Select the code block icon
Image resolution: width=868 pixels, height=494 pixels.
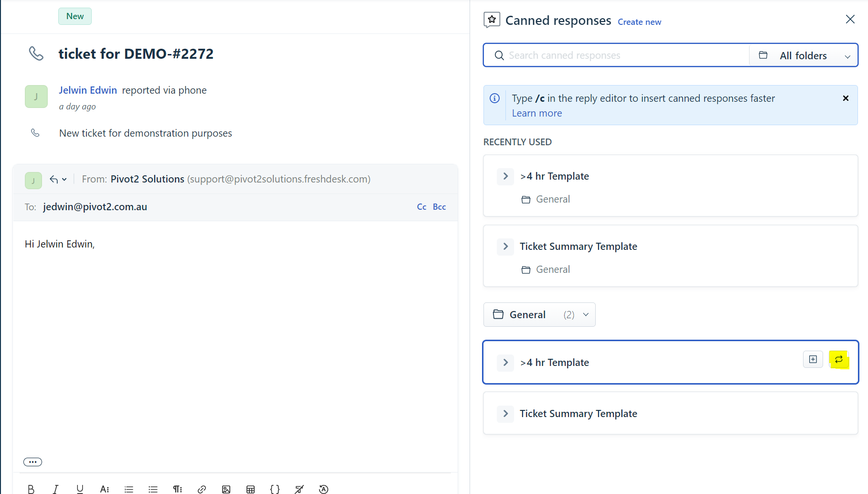(x=275, y=489)
